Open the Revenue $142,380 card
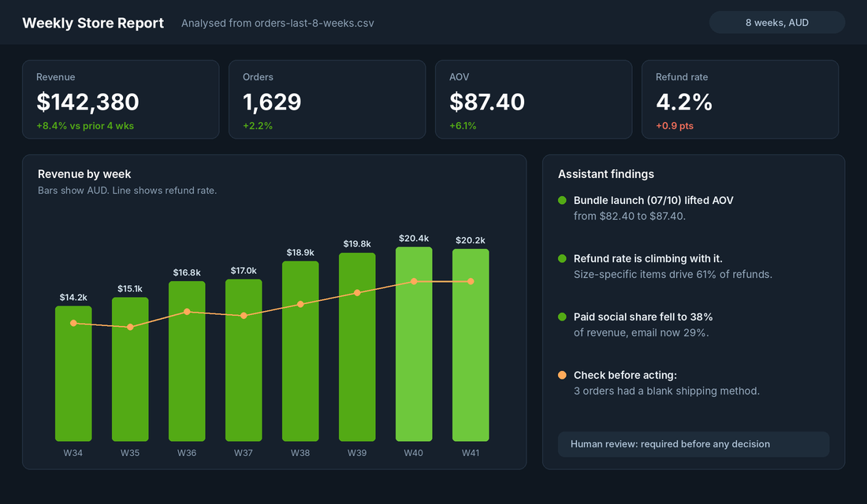 click(121, 99)
